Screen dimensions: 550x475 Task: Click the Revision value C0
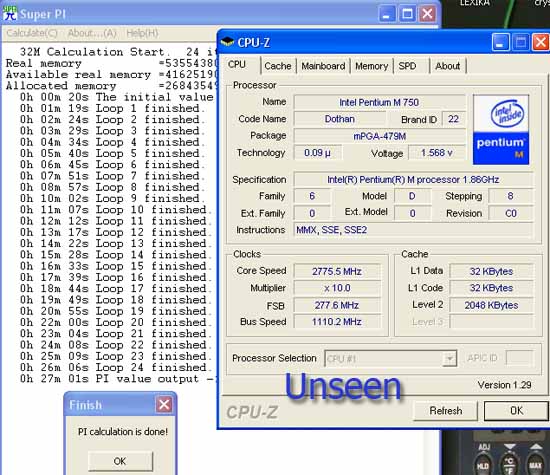point(511,213)
